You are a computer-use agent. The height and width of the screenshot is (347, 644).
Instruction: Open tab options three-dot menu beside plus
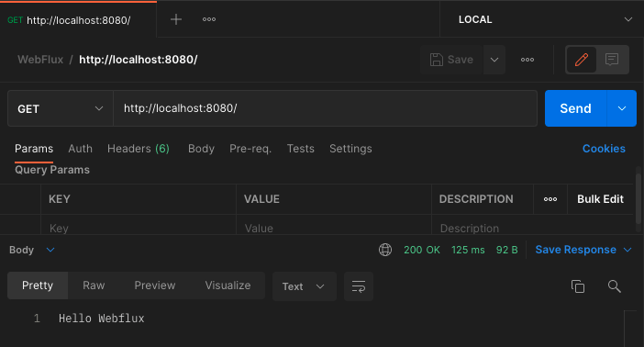coord(209,19)
